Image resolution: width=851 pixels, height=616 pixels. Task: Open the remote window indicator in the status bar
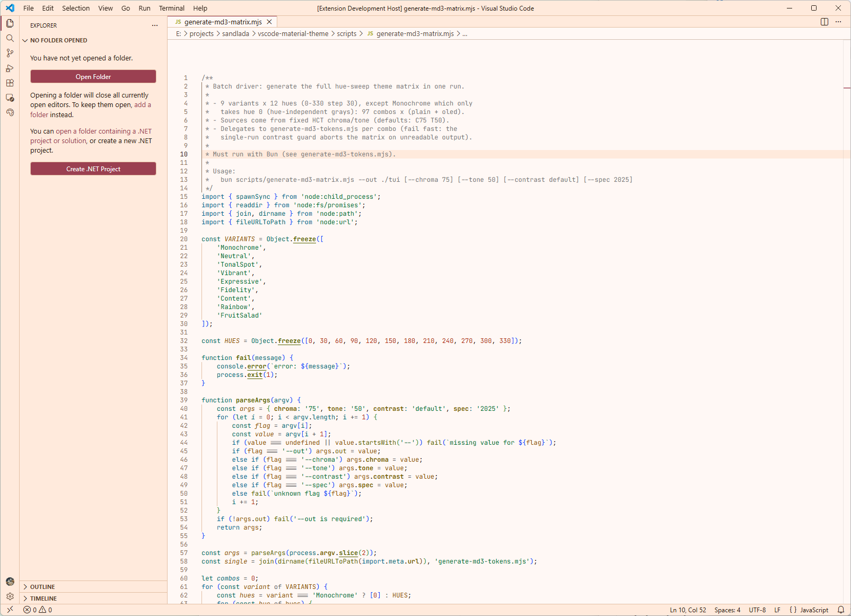click(x=10, y=610)
